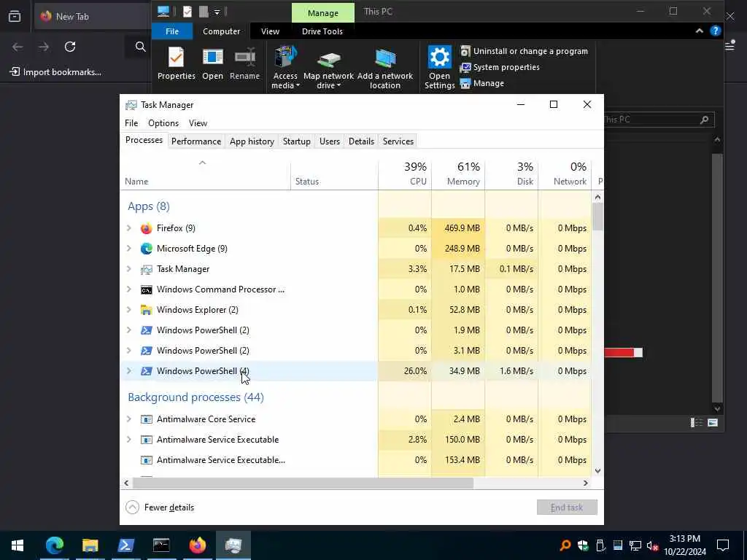The height and width of the screenshot is (560, 747).
Task: Click the Microsoft Edge process icon
Action: 146,249
